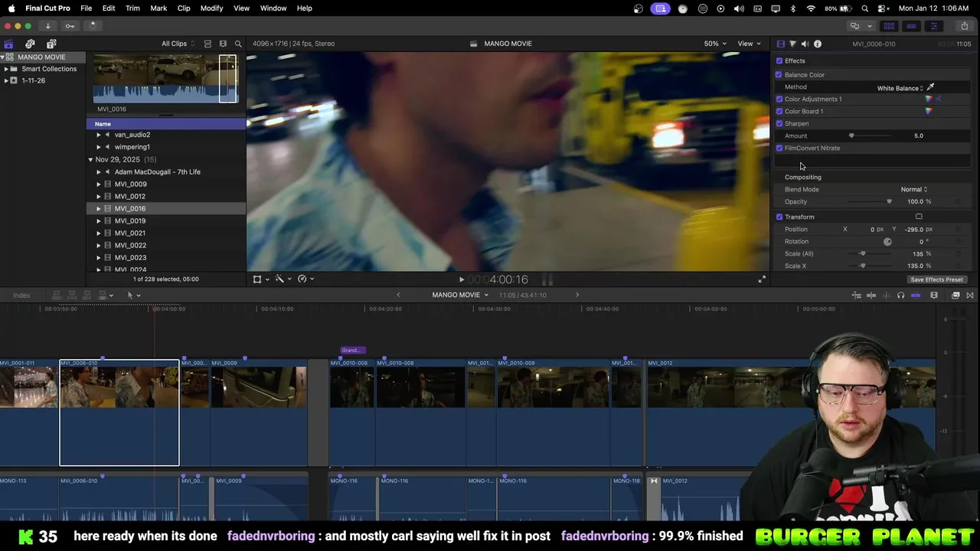Screen dimensions: 980x551
Task: Show the Transitions browser
Action: (x=970, y=295)
